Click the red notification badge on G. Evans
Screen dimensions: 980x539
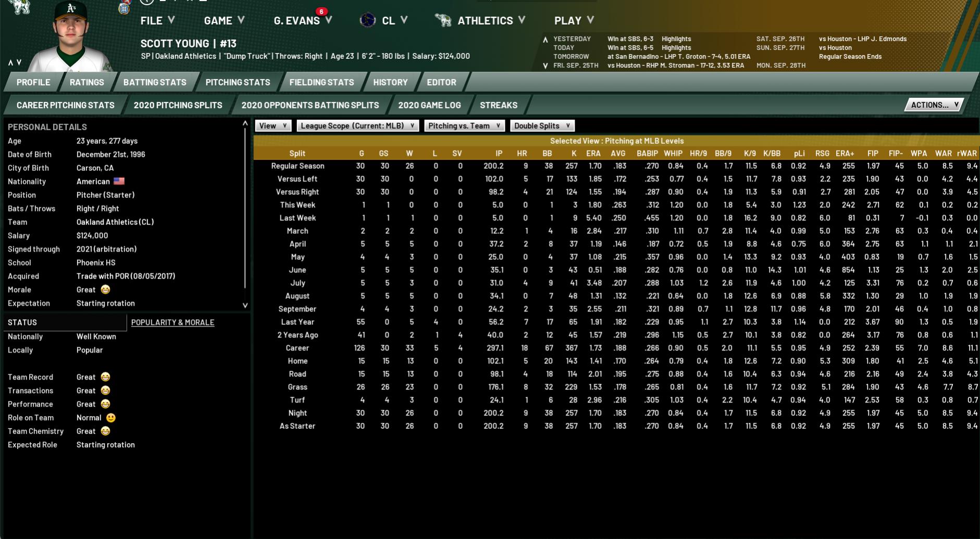[x=321, y=11]
